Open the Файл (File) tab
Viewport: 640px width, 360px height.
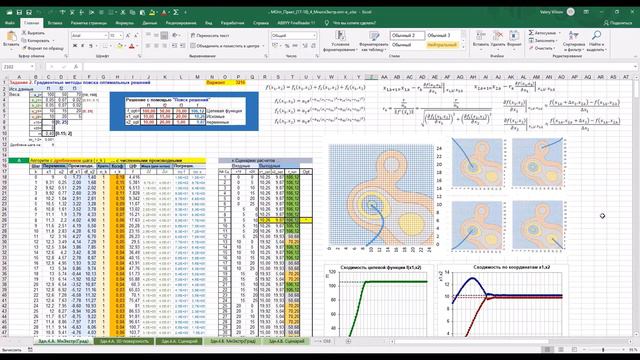[9, 23]
